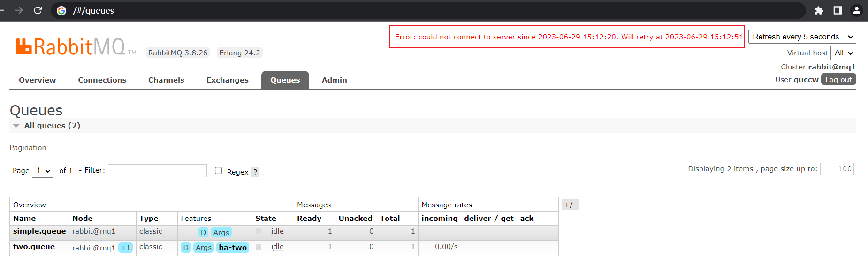Image resolution: width=868 pixels, height=258 pixels.
Task: Open the simple.queue queue link
Action: pyautogui.click(x=39, y=231)
